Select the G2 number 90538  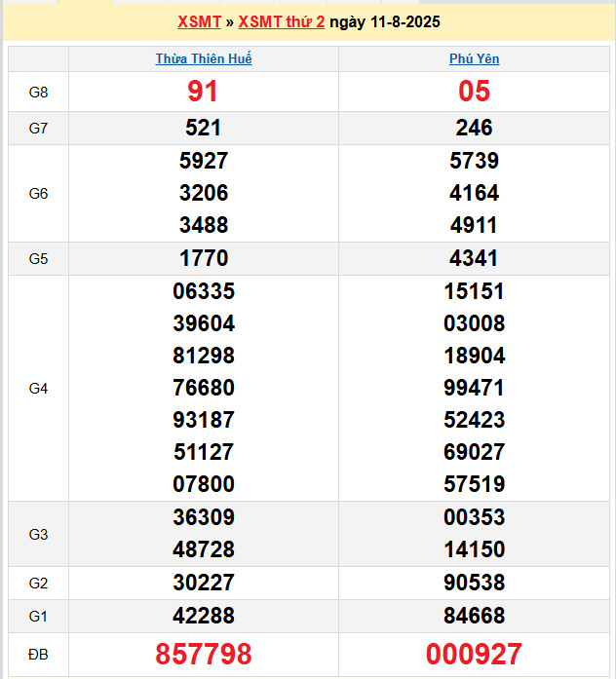coord(475,583)
